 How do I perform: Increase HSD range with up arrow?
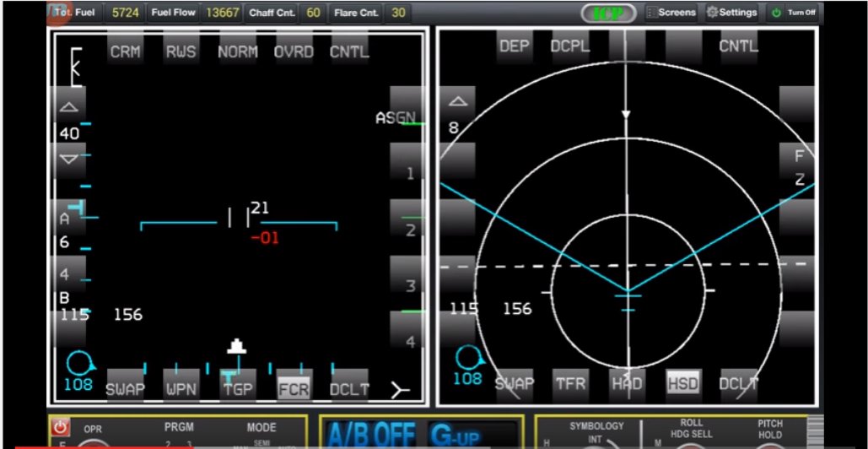(457, 102)
